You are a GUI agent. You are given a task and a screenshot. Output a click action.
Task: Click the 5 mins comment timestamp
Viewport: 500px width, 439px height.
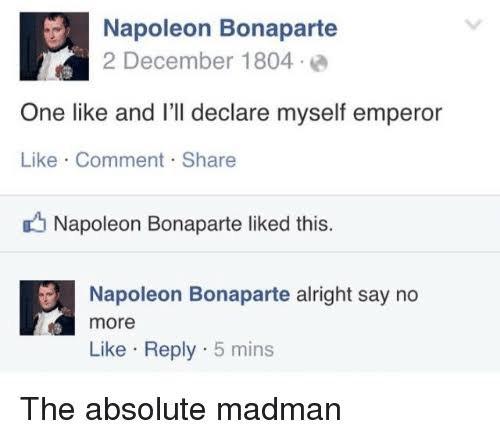[x=244, y=349]
